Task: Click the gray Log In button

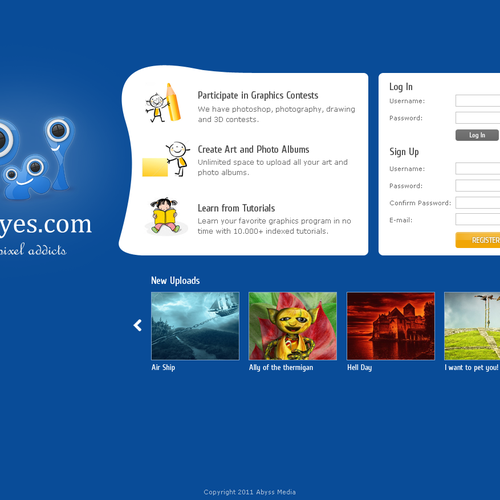Action: click(477, 135)
